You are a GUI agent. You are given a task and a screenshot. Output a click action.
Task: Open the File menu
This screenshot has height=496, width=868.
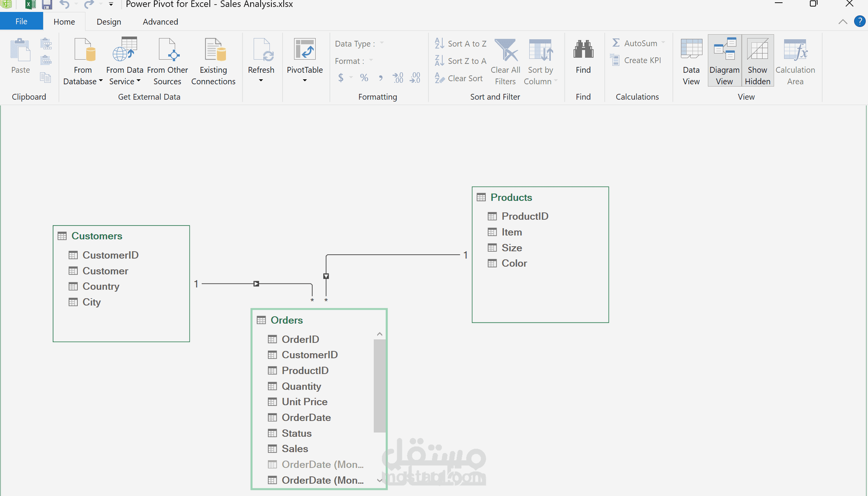[x=22, y=22]
